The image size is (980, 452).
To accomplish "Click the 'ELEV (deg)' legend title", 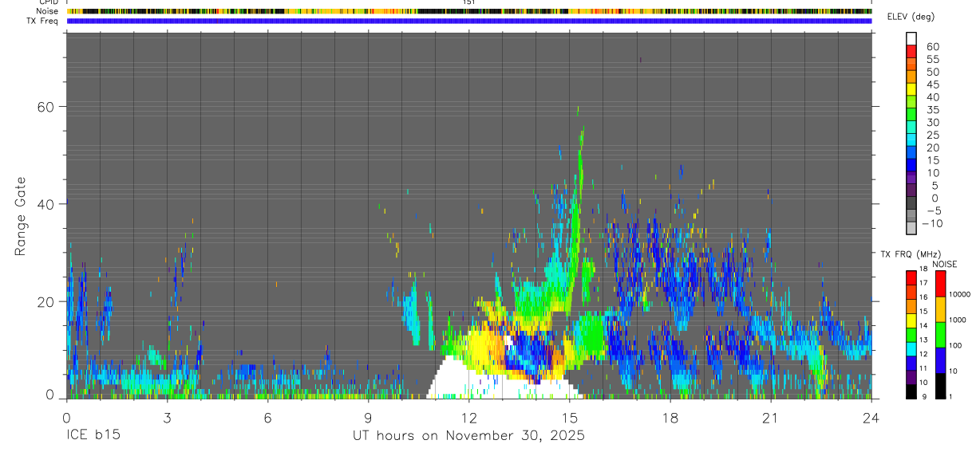I will [x=911, y=17].
